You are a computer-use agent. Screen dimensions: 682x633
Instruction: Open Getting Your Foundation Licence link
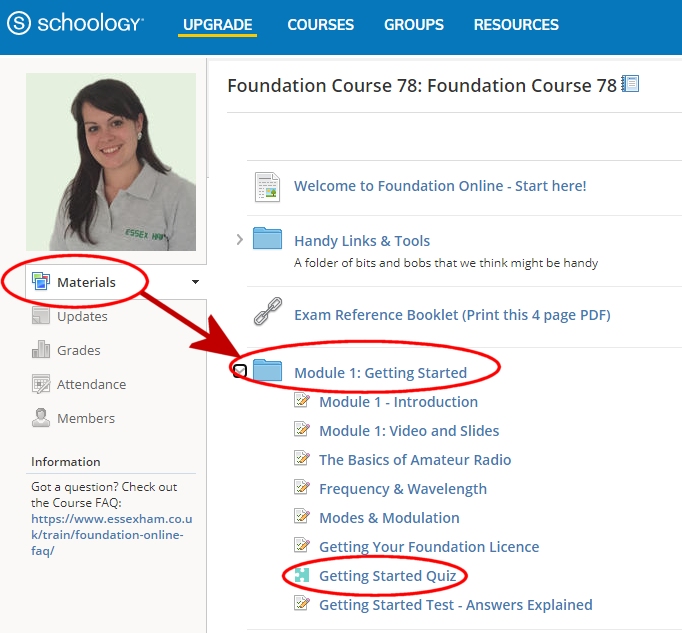429,547
